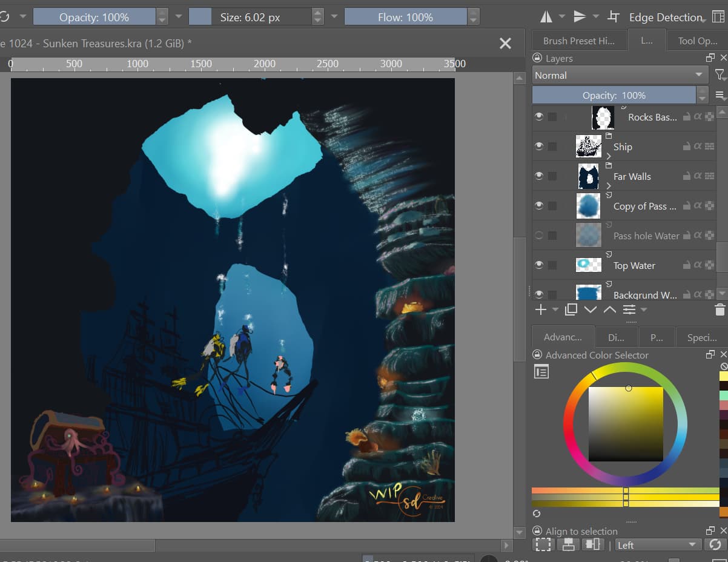The width and height of the screenshot is (728, 562).
Task: Delete the selected layer with trash icon
Action: pos(720,309)
